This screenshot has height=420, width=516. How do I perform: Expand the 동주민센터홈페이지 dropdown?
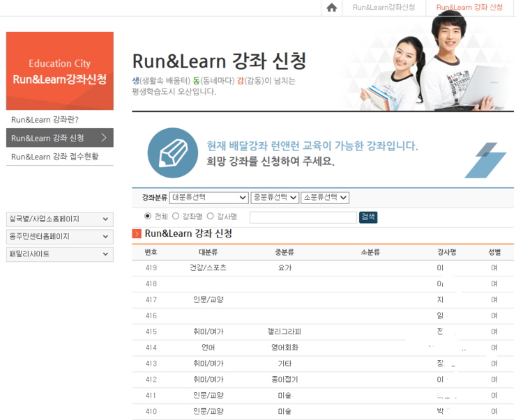59,237
